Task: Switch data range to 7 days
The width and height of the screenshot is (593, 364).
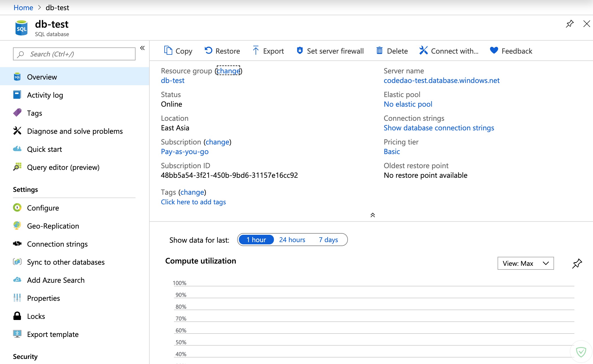Action: click(x=328, y=240)
